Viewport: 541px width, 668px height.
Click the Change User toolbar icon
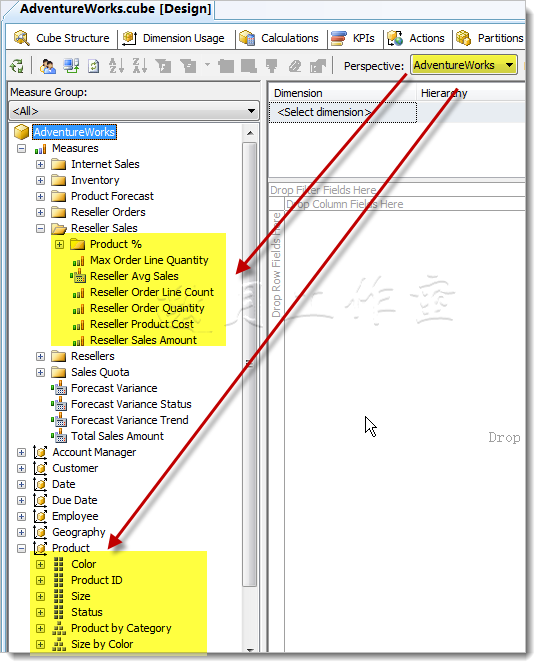(x=47, y=66)
